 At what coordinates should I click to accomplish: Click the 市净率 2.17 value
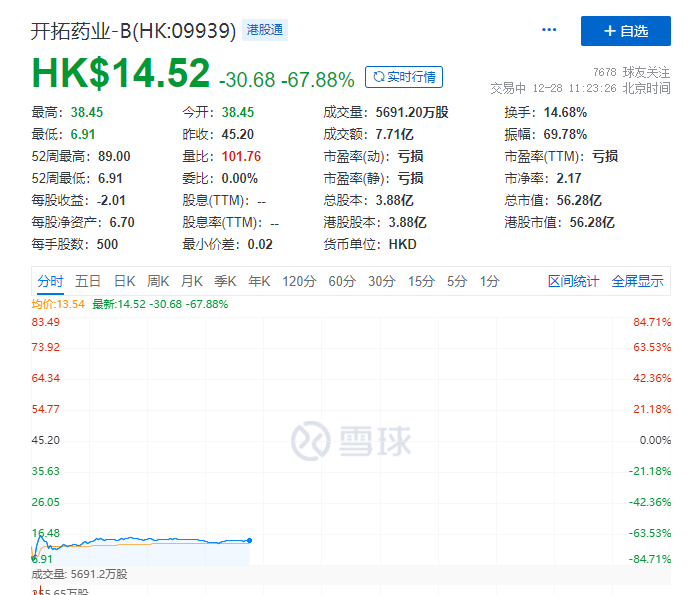568,178
